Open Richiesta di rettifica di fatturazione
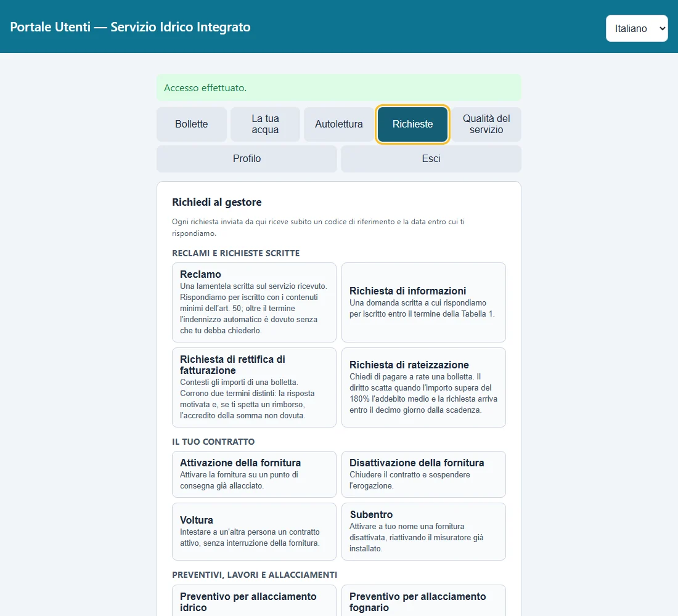678x616 pixels. [254, 387]
